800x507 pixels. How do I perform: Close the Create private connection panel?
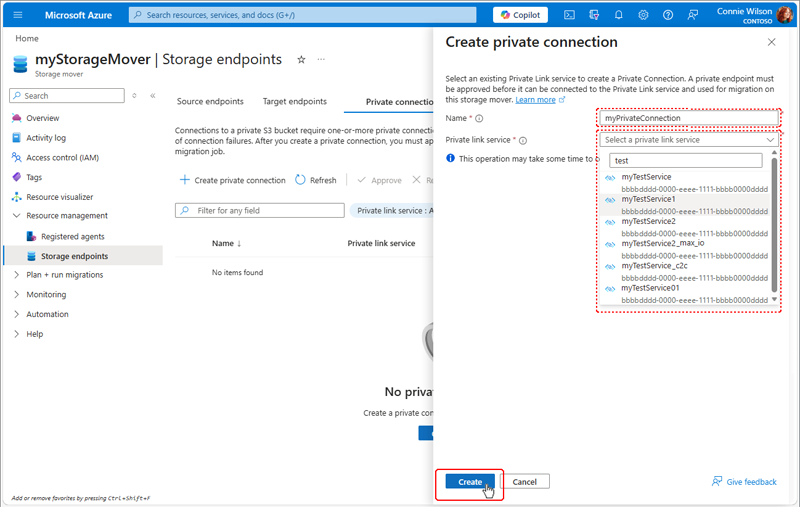pos(771,42)
